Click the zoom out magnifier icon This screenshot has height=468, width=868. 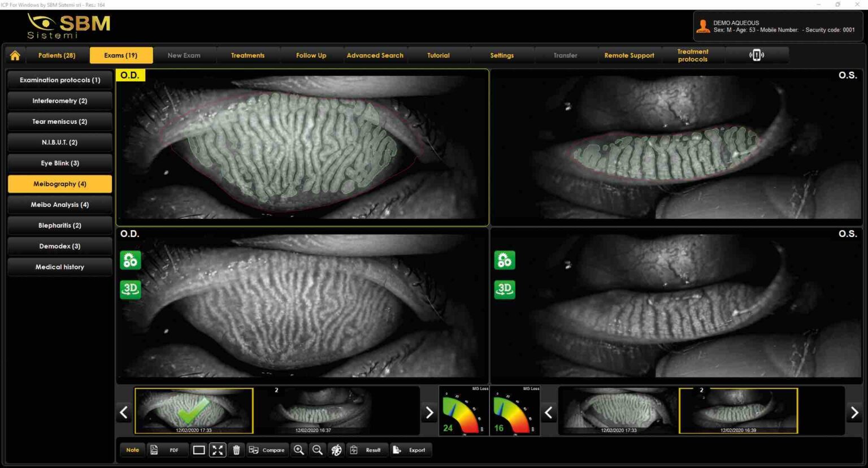pyautogui.click(x=318, y=450)
